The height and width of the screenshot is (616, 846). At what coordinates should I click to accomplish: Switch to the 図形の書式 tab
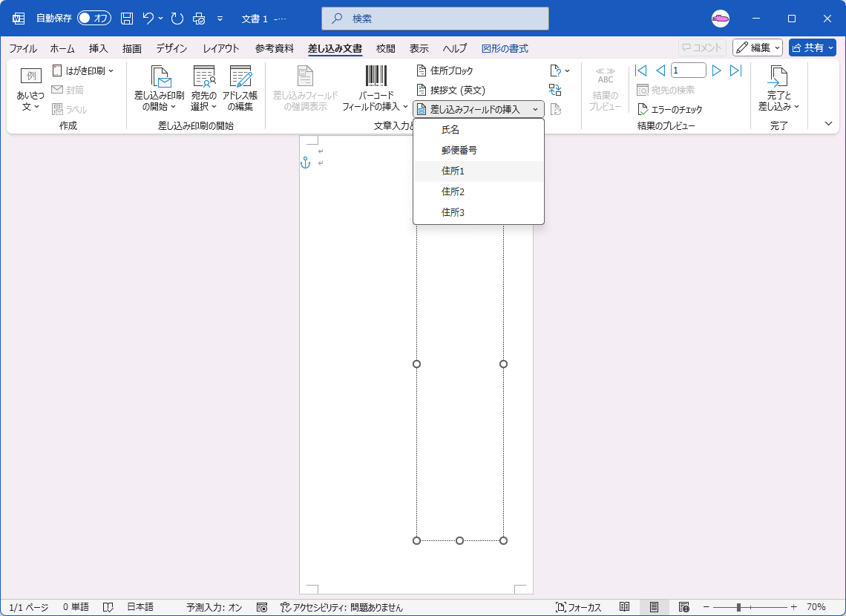point(505,48)
